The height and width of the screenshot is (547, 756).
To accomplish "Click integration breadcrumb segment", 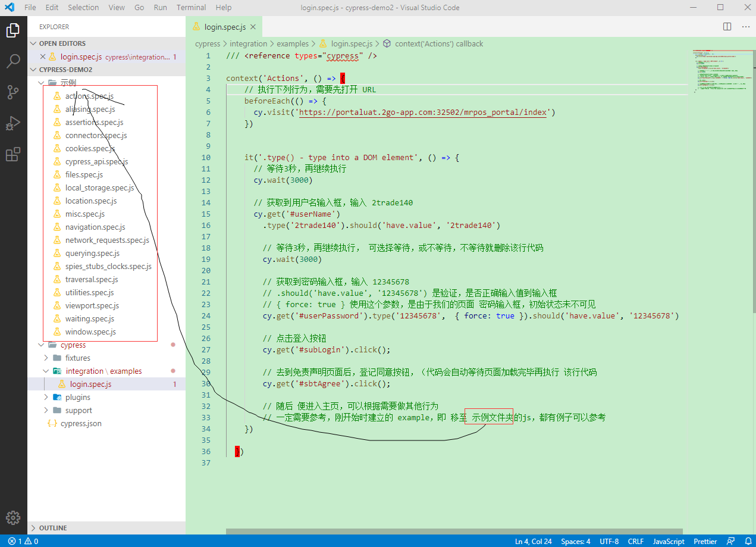I will [x=249, y=43].
